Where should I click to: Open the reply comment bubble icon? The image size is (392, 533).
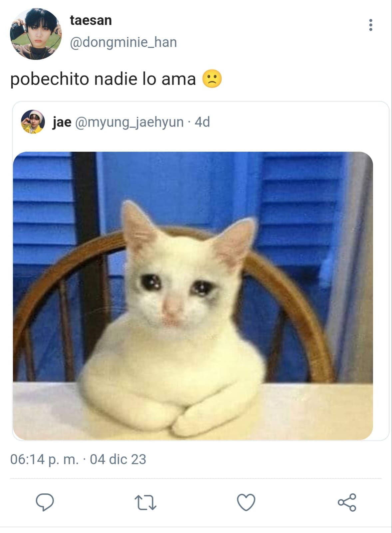(45, 502)
